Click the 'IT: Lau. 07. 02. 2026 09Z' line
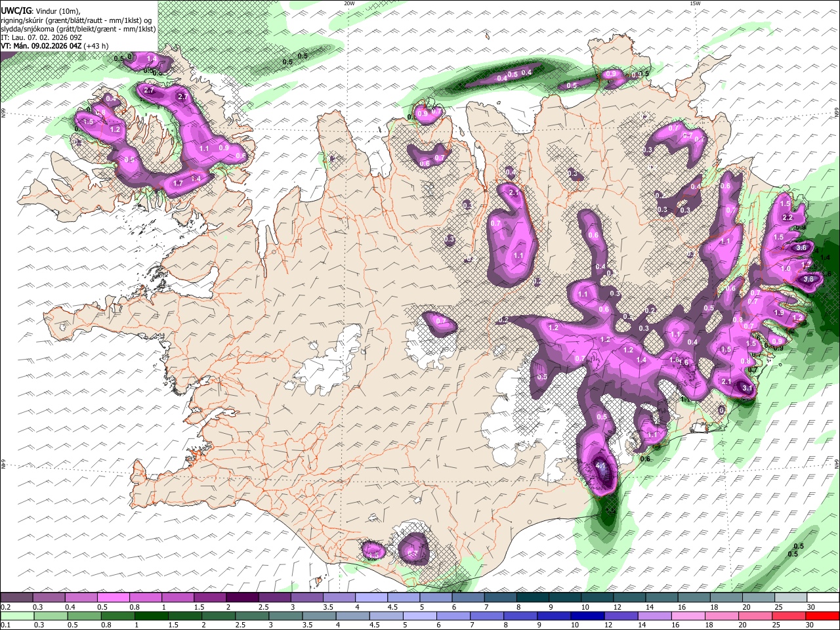The height and width of the screenshot is (630, 840). click(41, 37)
